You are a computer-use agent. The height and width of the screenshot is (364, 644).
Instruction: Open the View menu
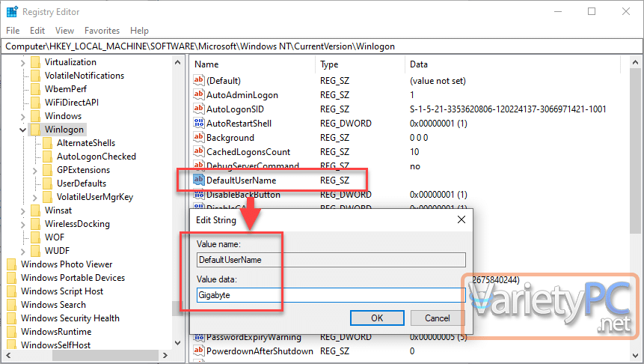[x=64, y=31]
